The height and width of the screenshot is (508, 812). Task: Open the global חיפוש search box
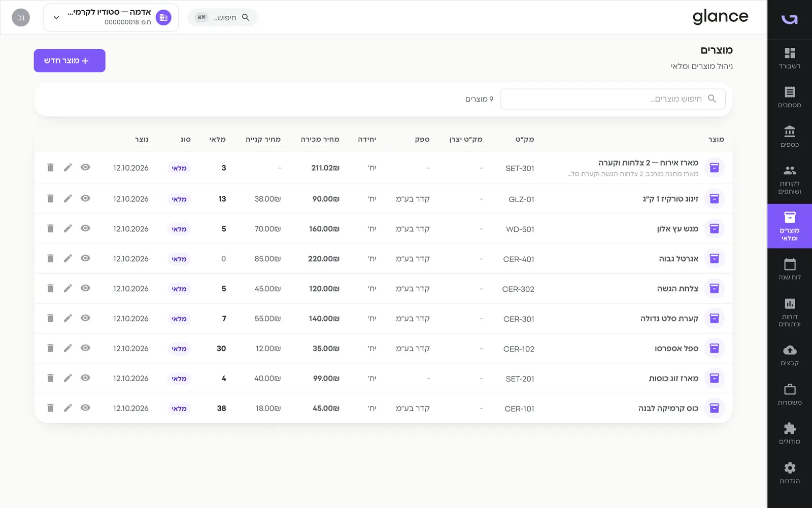coord(223,17)
